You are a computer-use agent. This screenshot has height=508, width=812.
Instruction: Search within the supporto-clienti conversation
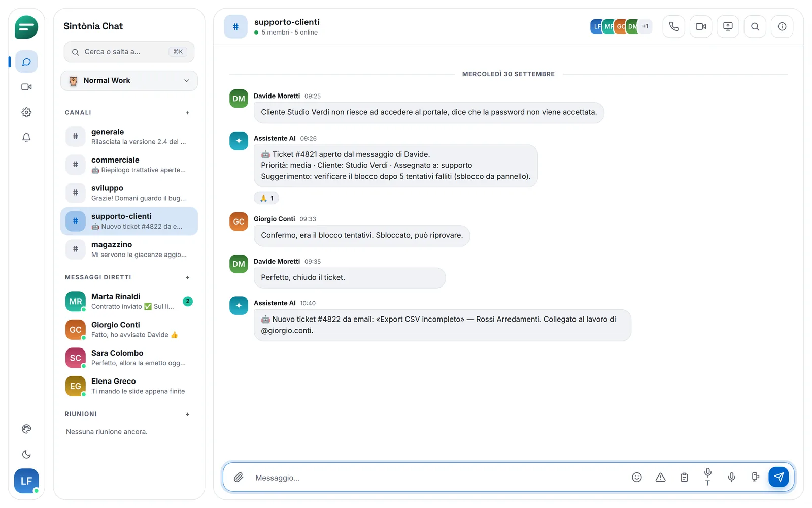(755, 26)
